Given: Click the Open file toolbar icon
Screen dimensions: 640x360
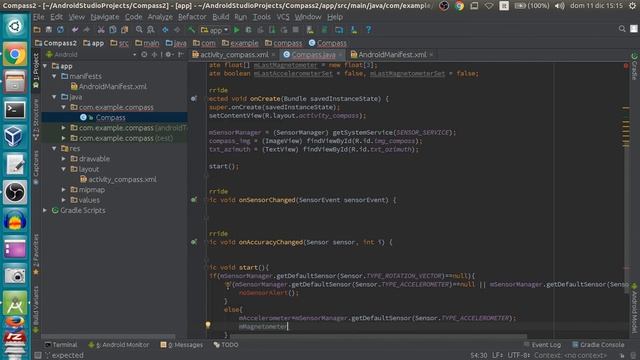Looking at the screenshot, I should 37,30.
